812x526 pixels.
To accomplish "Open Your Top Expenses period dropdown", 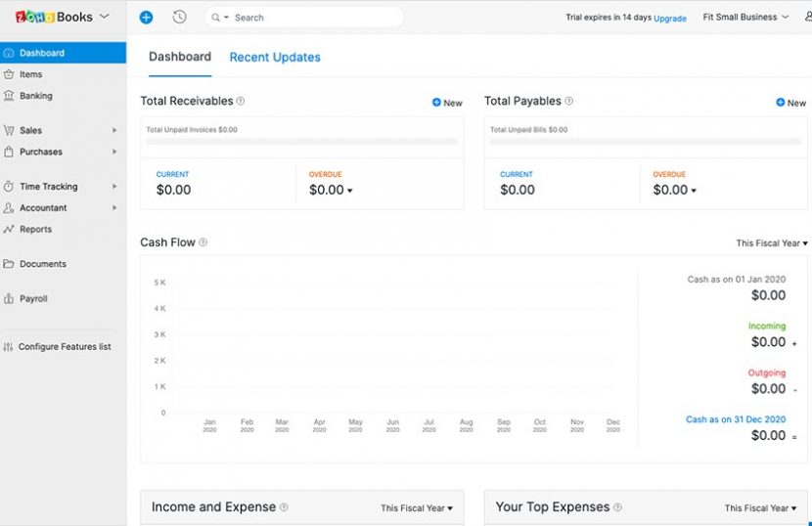I will tap(760, 508).
